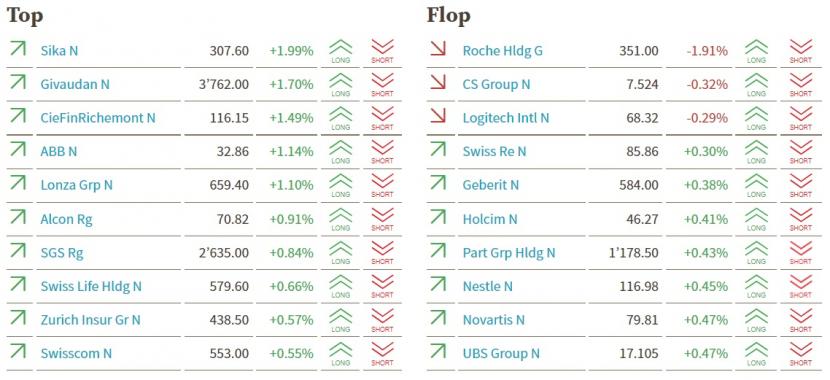Choose LONG icon in the ABB N row
830x380 pixels.
pyautogui.click(x=340, y=152)
